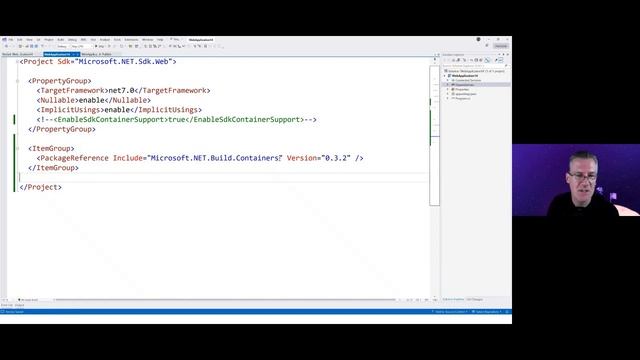Switch to the Publish document tab
This screenshot has width=640, height=360.
click(96, 54)
